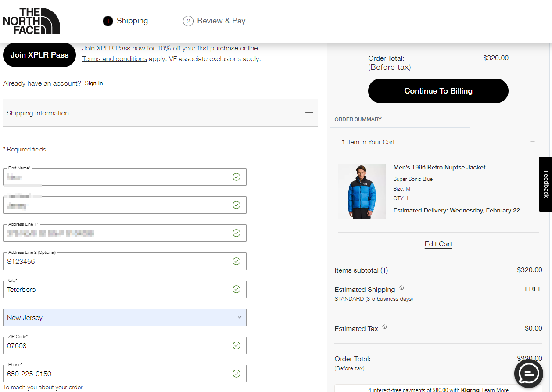The image size is (552, 392).
Task: Click The North Face logo
Action: pos(31,21)
